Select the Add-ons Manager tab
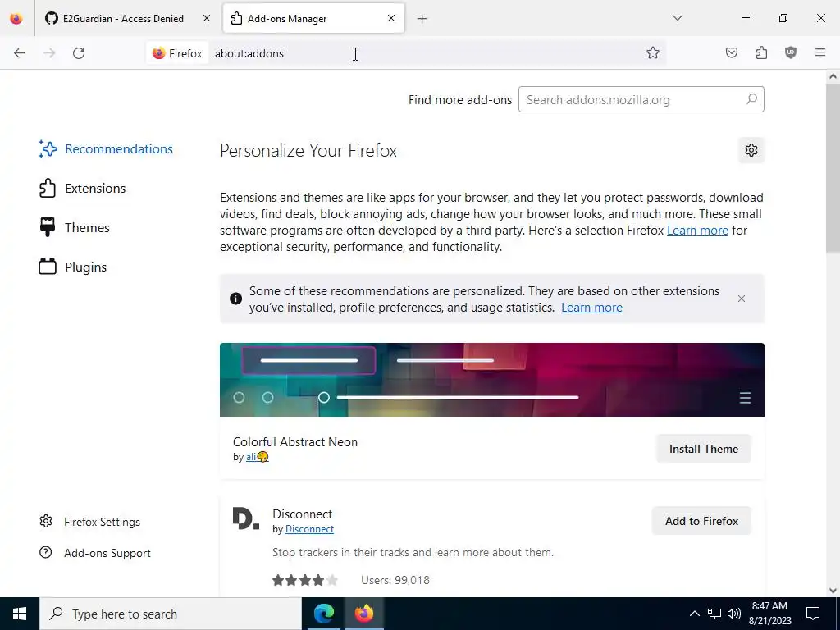 313,18
